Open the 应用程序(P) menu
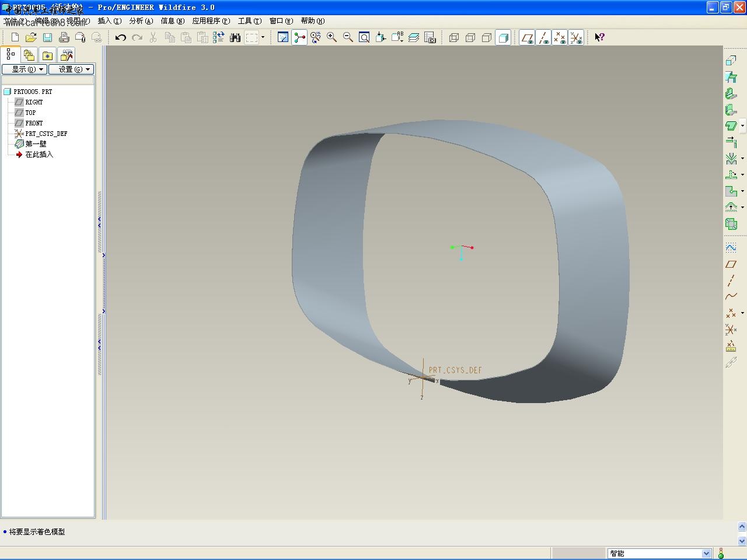Screen dimensions: 747x560 click(211, 21)
